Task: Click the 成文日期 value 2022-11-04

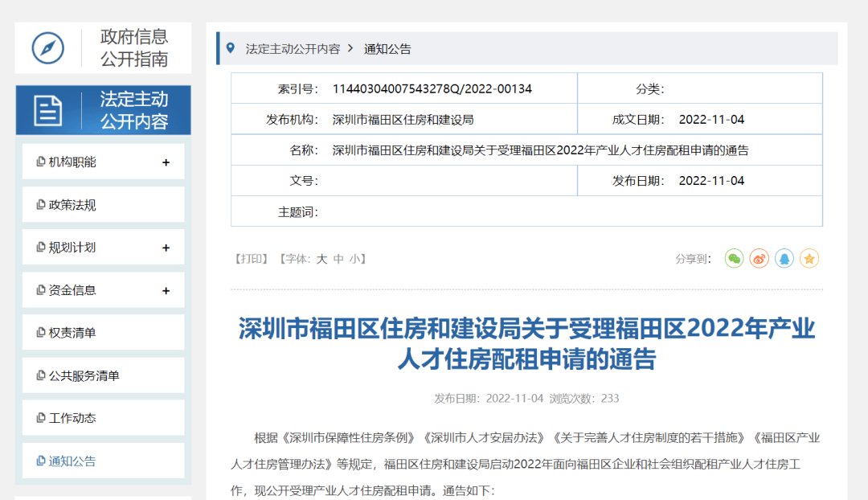Action: (711, 120)
